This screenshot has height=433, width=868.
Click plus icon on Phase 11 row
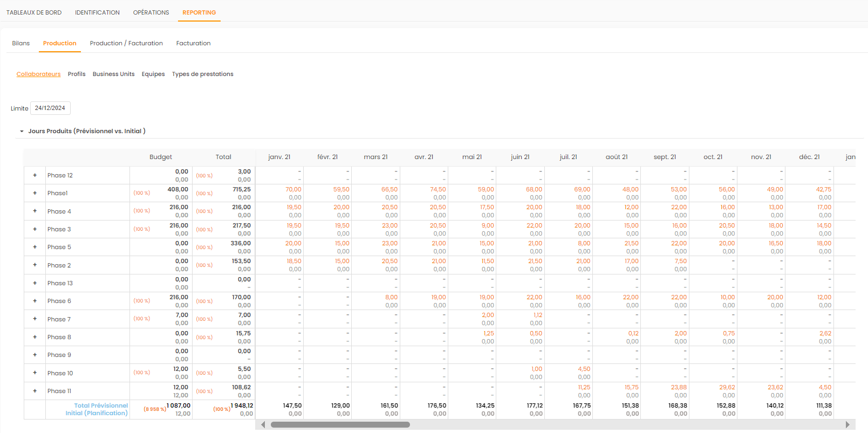[35, 391]
